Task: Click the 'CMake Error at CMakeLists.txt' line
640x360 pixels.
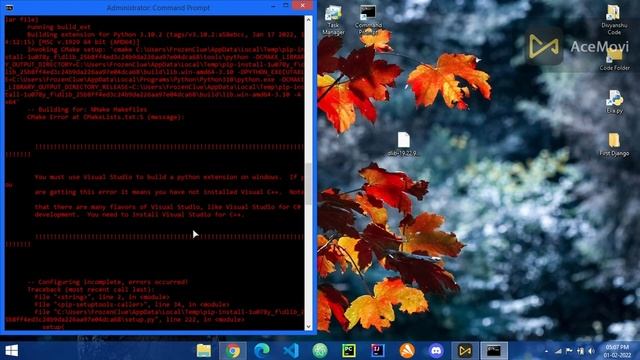Action: pos(106,117)
